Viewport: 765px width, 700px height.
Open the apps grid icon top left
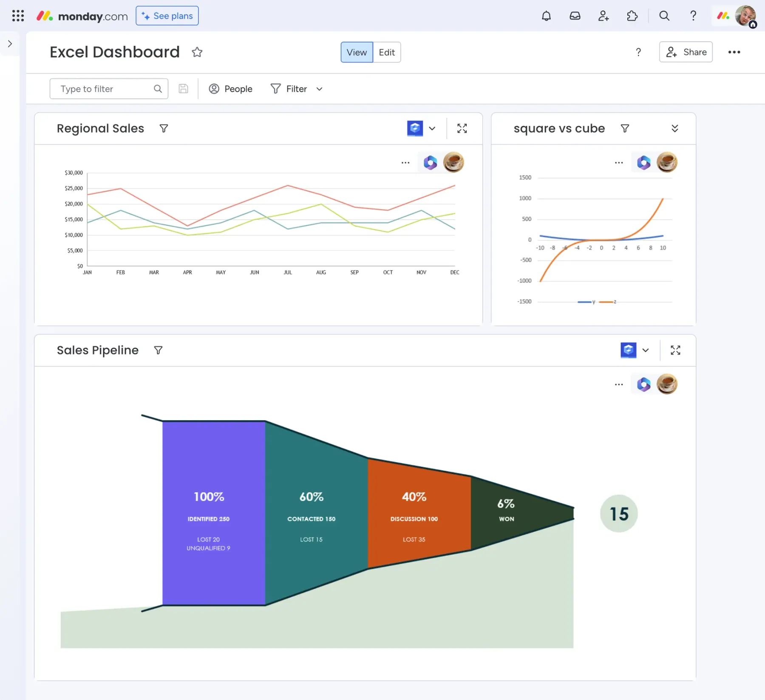(x=18, y=16)
